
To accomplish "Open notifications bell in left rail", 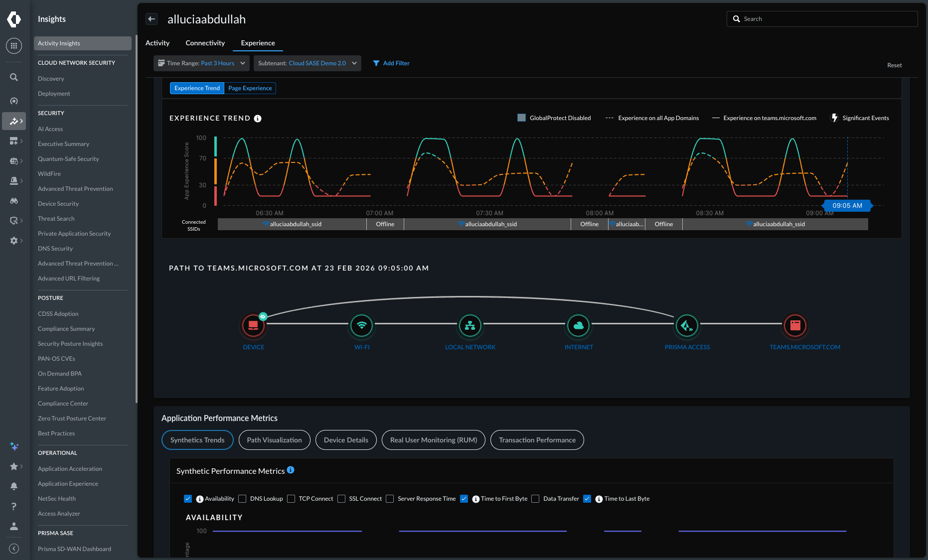I will tap(14, 486).
